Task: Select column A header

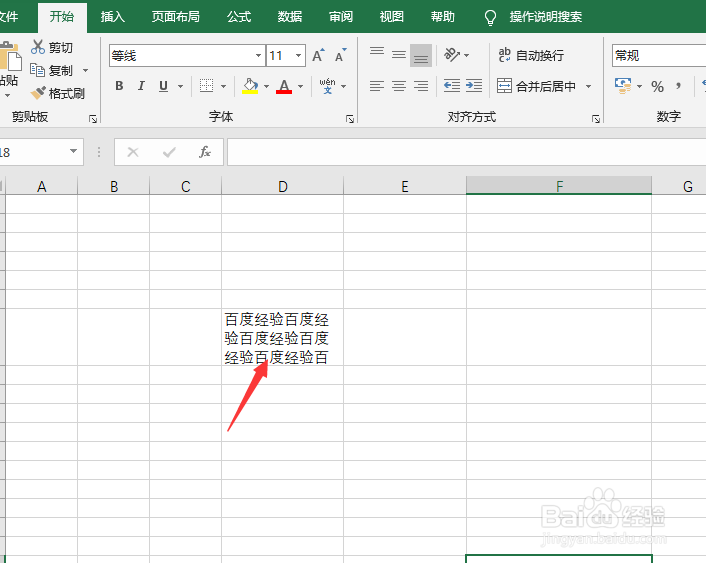Action: [41, 186]
